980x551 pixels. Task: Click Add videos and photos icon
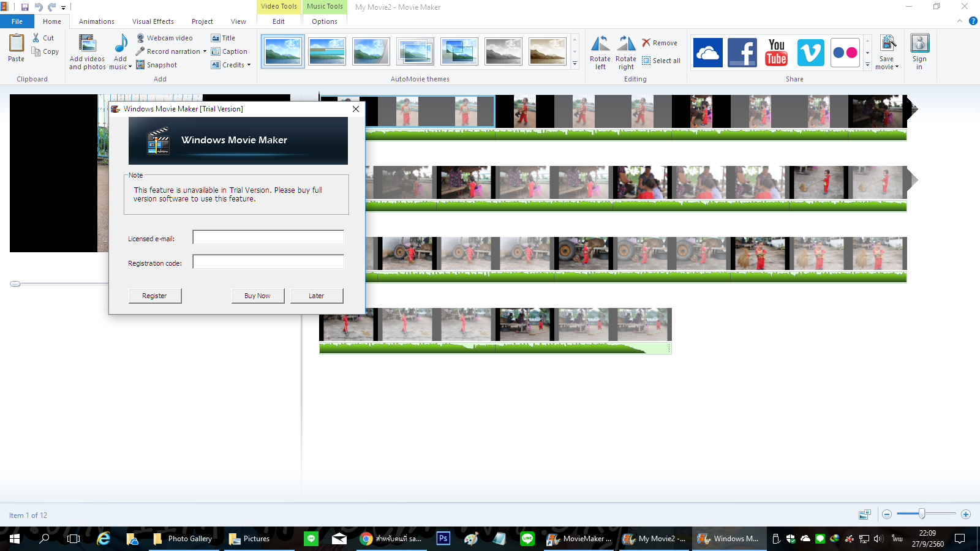pyautogui.click(x=88, y=43)
